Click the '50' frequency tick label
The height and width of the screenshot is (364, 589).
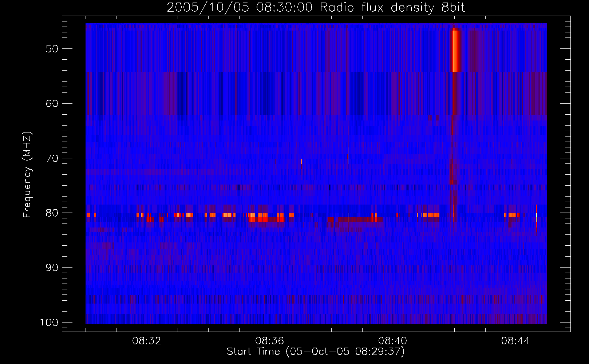coord(52,49)
